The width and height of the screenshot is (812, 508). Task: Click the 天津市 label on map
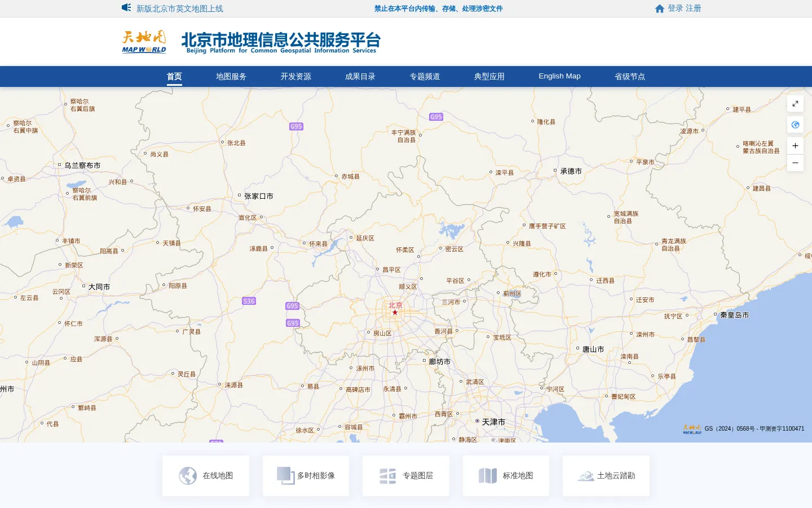[493, 422]
